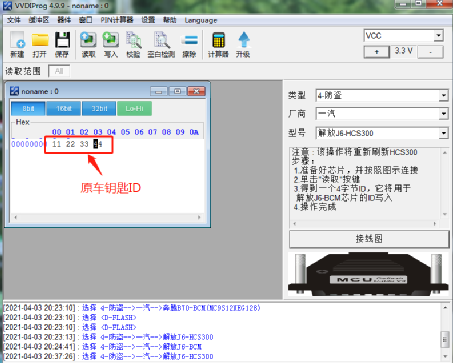Click the VVDIProg app icon in title bar
453x363 pixels.
coord(7,6)
